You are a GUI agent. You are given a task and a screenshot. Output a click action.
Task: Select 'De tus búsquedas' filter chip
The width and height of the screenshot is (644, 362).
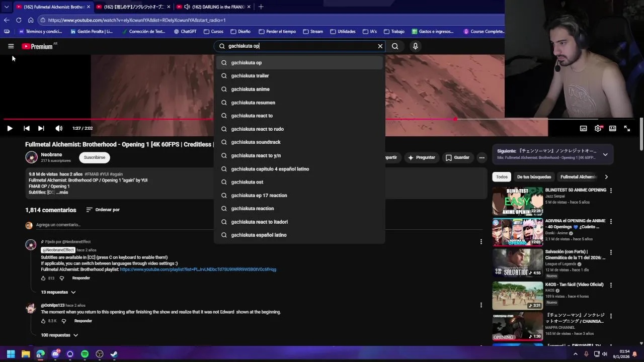(534, 177)
